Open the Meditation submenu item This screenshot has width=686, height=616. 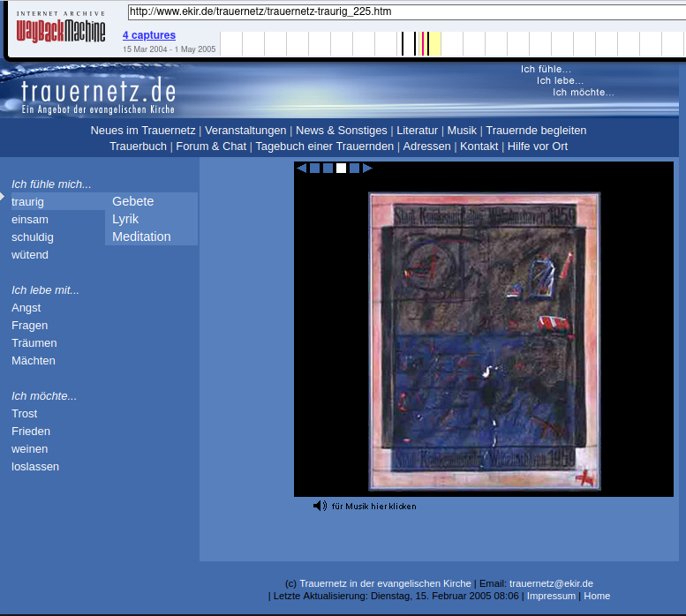[141, 237]
